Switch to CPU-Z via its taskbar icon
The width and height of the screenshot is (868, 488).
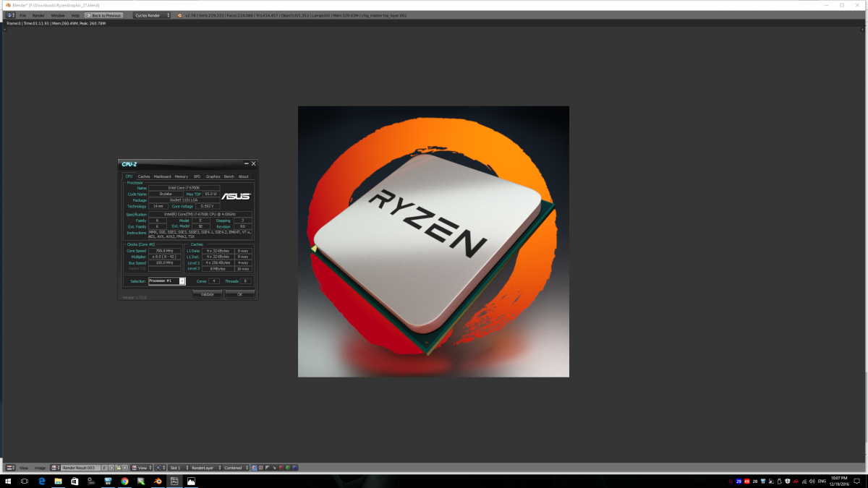(174, 481)
